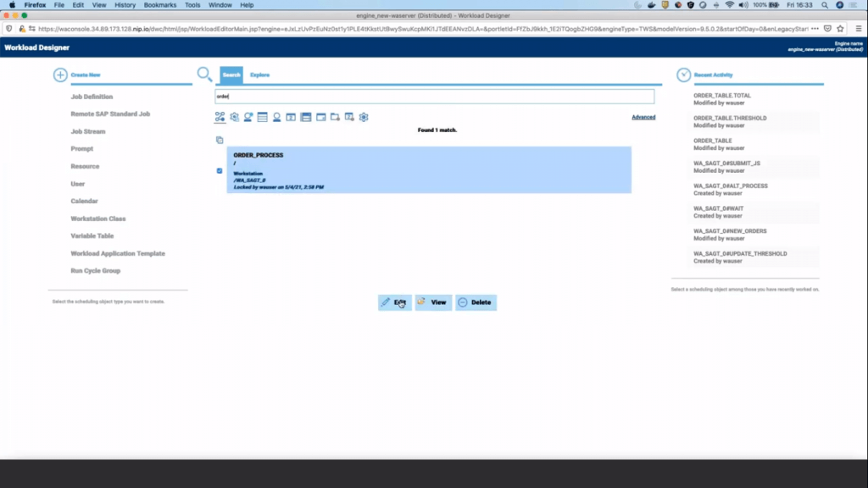Click the folder filter icon in search toolbar

(335, 117)
